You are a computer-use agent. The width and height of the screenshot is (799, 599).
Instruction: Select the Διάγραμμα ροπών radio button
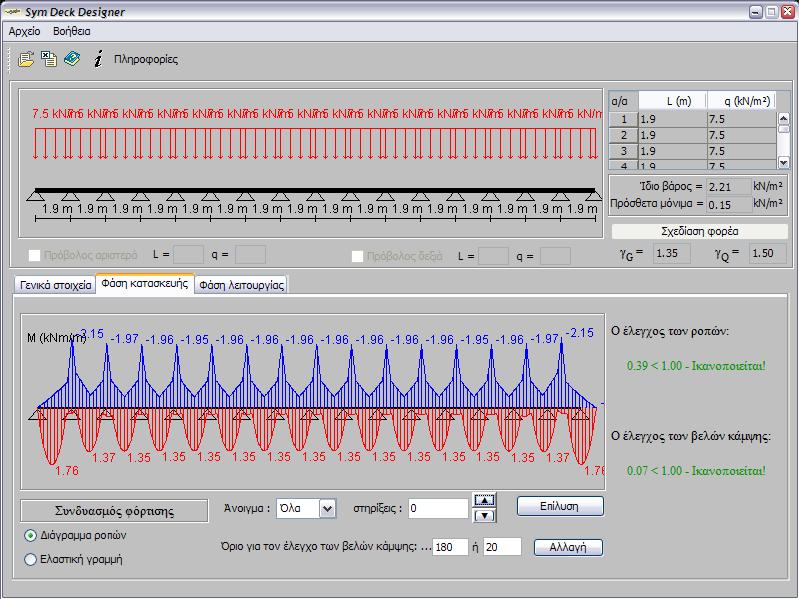pos(31,535)
